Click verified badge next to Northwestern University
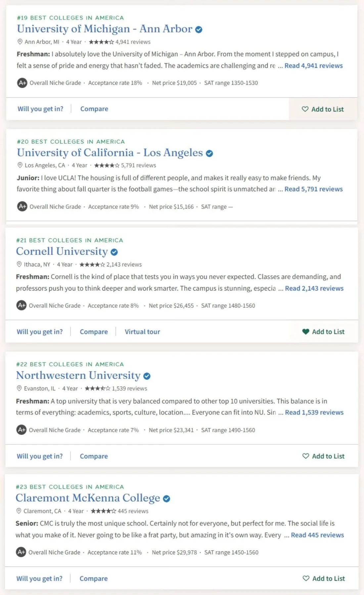Image resolution: width=364 pixels, height=595 pixels. point(147,376)
